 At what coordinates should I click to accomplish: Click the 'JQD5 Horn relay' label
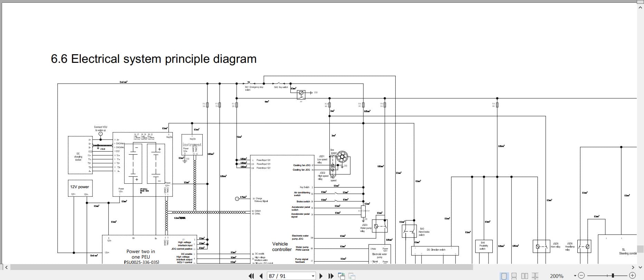click(556, 245)
